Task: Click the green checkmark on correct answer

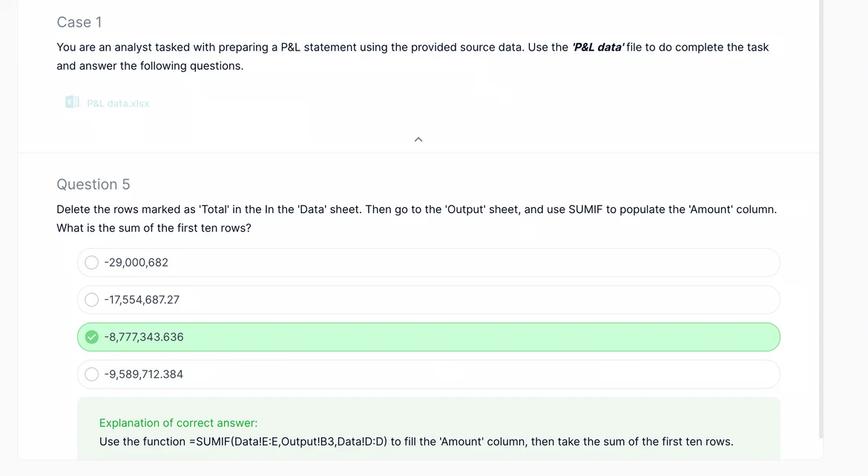Action: [92, 337]
